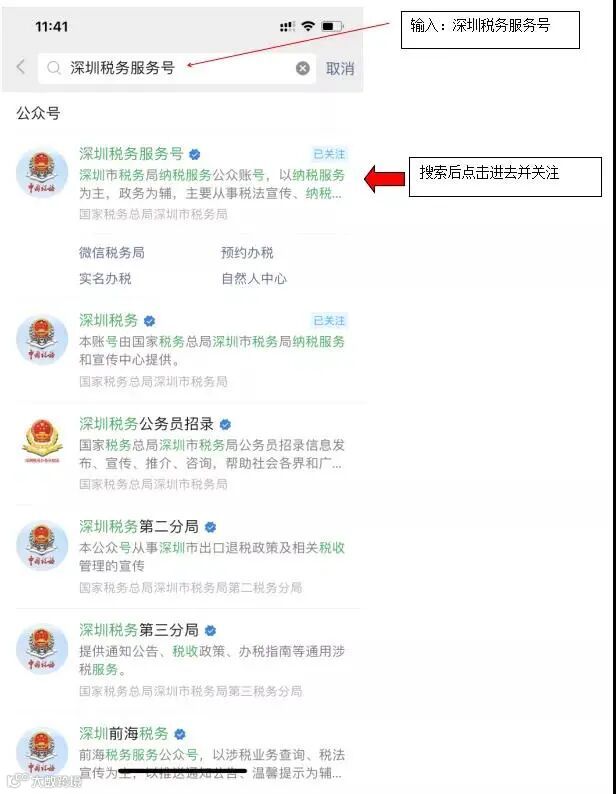Open 微信税务局 shortcut link
The image size is (616, 794).
tap(112, 252)
